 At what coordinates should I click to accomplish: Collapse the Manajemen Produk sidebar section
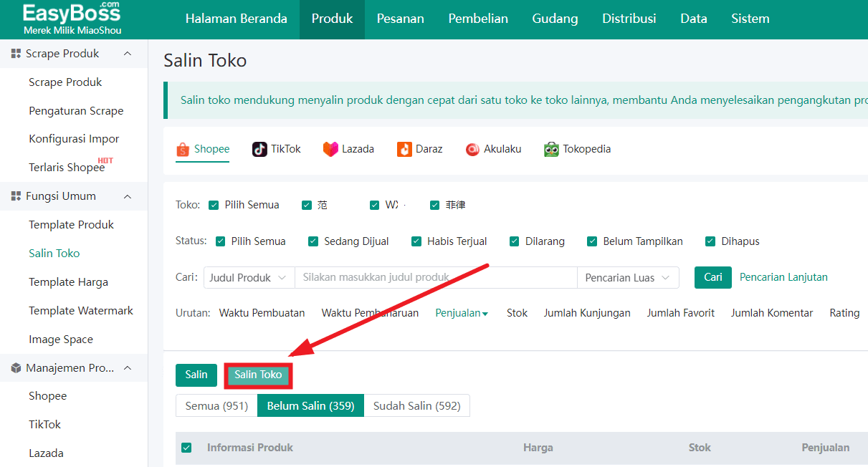pyautogui.click(x=128, y=368)
